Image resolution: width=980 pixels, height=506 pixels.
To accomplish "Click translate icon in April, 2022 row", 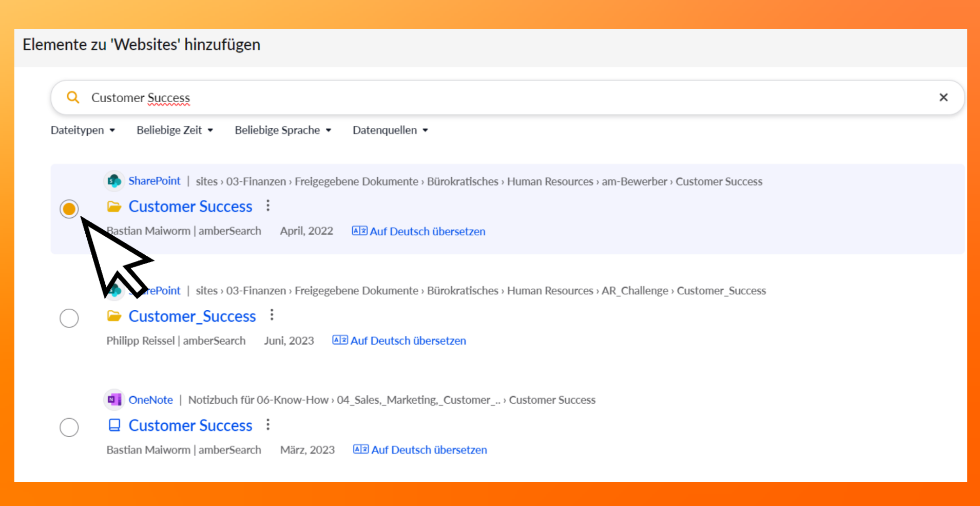I will tap(359, 231).
